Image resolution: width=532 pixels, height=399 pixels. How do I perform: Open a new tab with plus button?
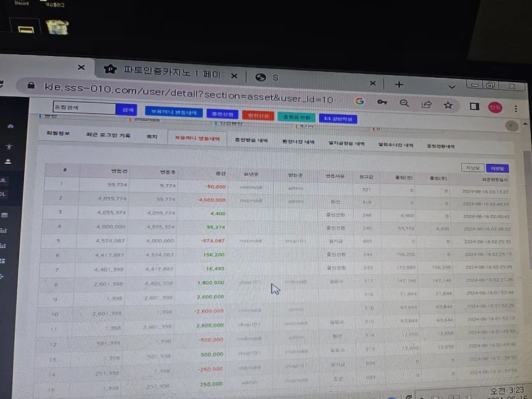[x=399, y=84]
